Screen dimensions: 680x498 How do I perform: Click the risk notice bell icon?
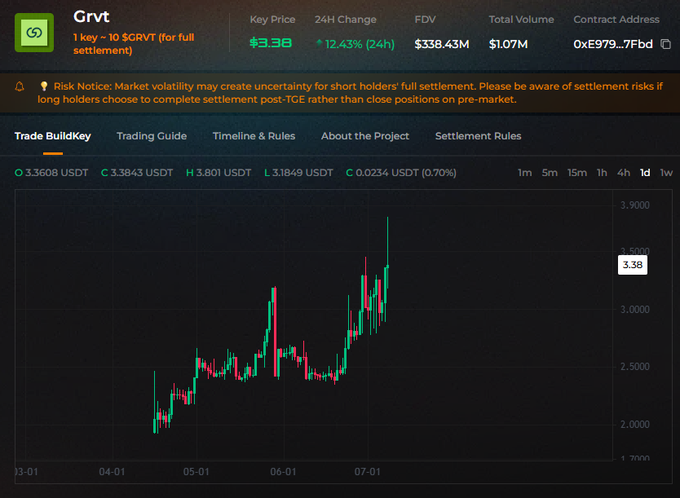[x=20, y=87]
